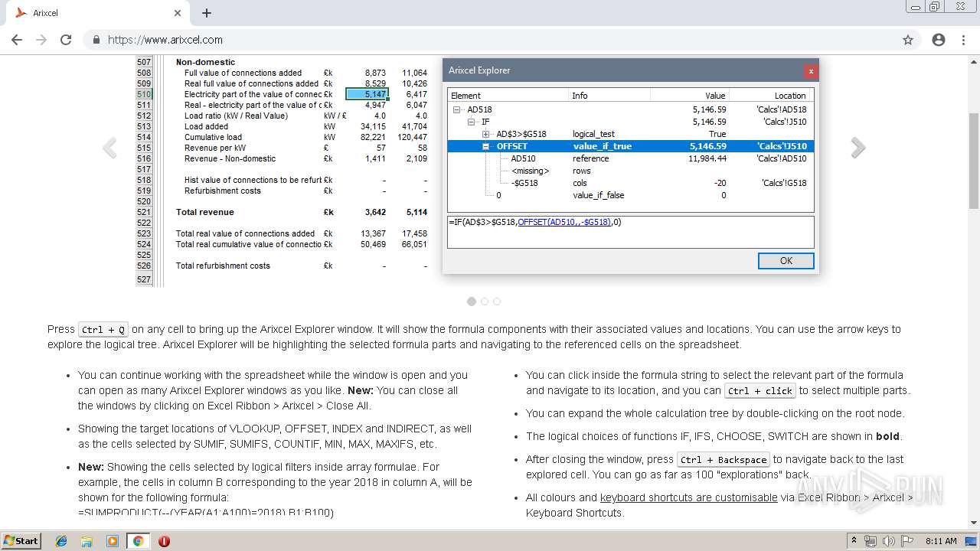980x551 pixels.
Task: Open the keyboard shortcuts are customisable link
Action: [689, 497]
